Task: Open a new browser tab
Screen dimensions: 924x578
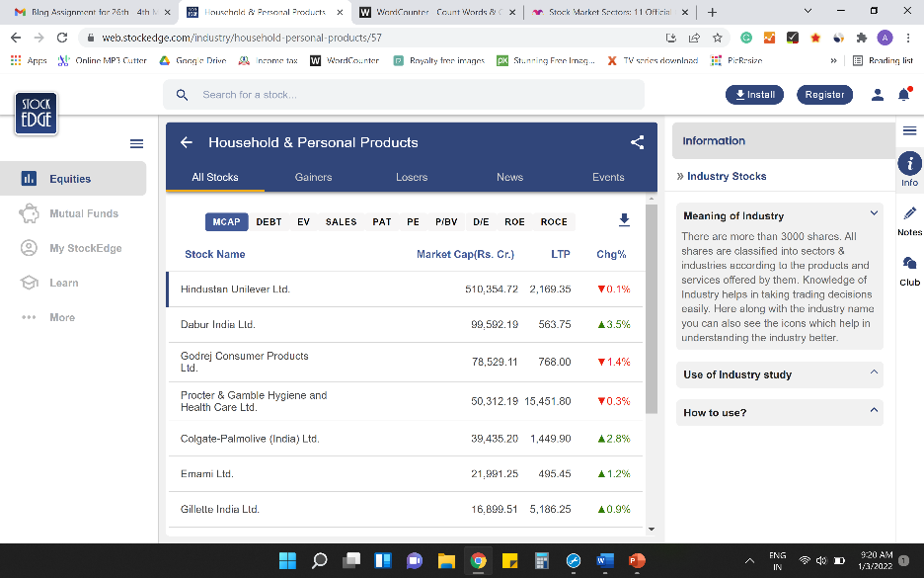Action: click(x=712, y=12)
